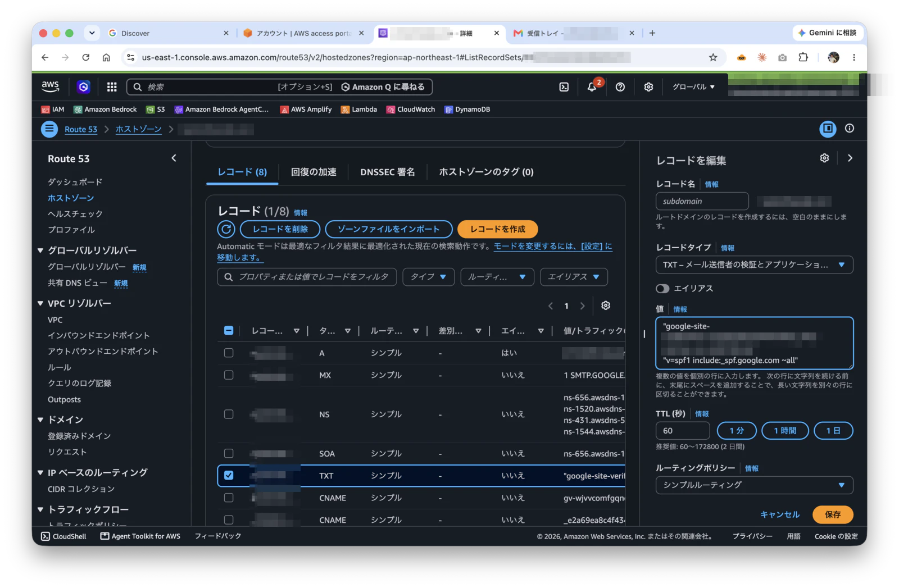Reload the browser page
This screenshot has height=588, width=899.
[86, 57]
